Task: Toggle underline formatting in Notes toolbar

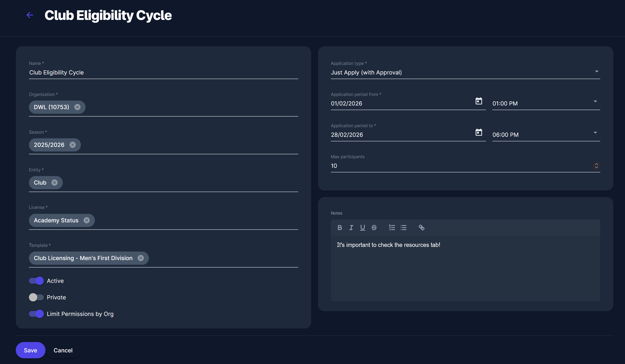Action: click(x=362, y=228)
